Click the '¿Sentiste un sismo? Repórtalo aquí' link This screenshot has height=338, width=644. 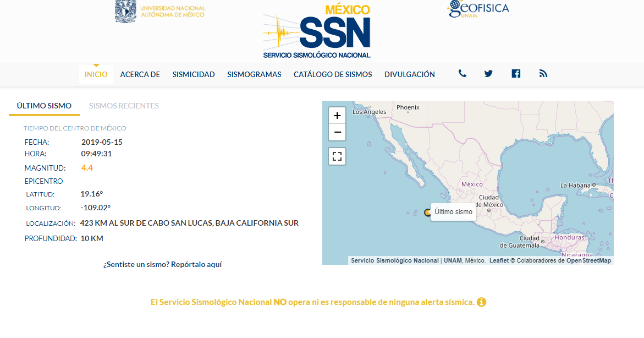(163, 264)
